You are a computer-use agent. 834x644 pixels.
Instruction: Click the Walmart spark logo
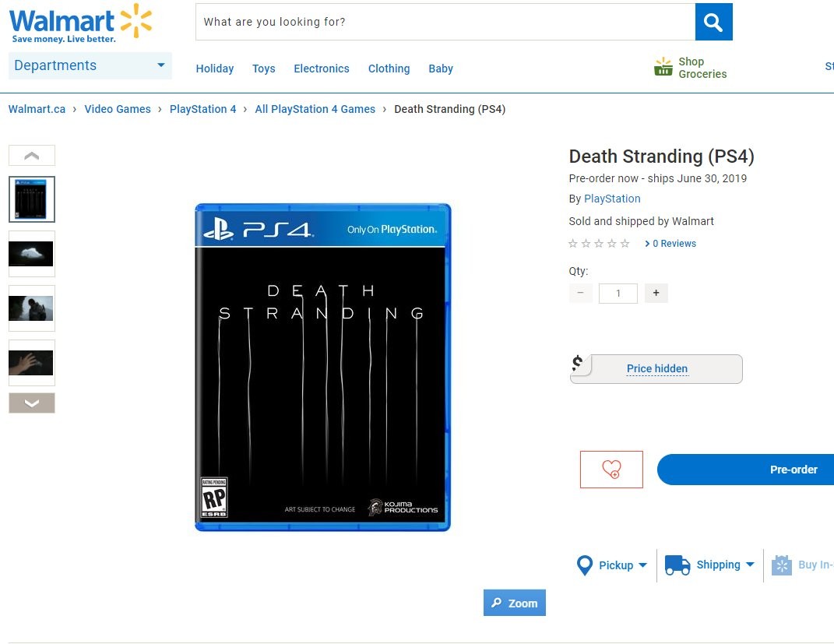(x=135, y=21)
